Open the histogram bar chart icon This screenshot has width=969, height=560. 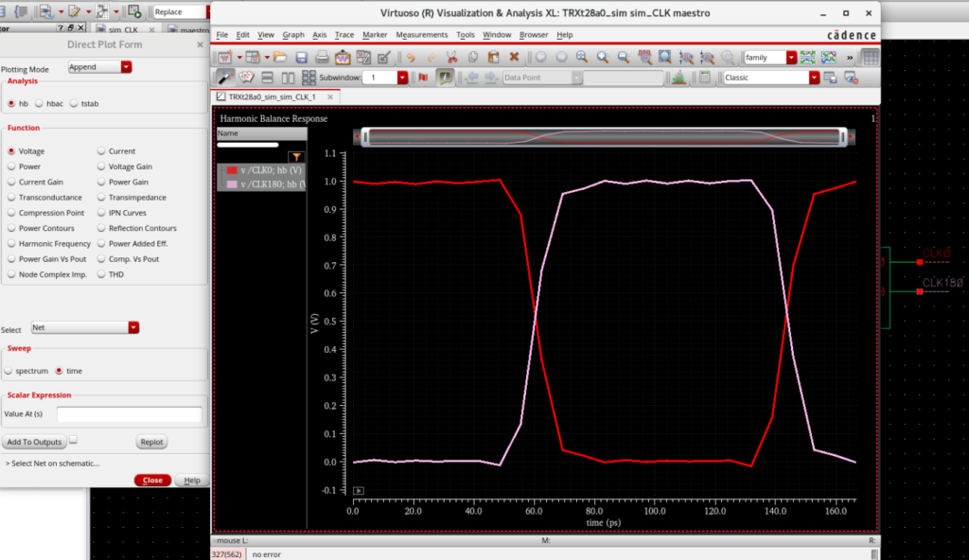click(678, 78)
